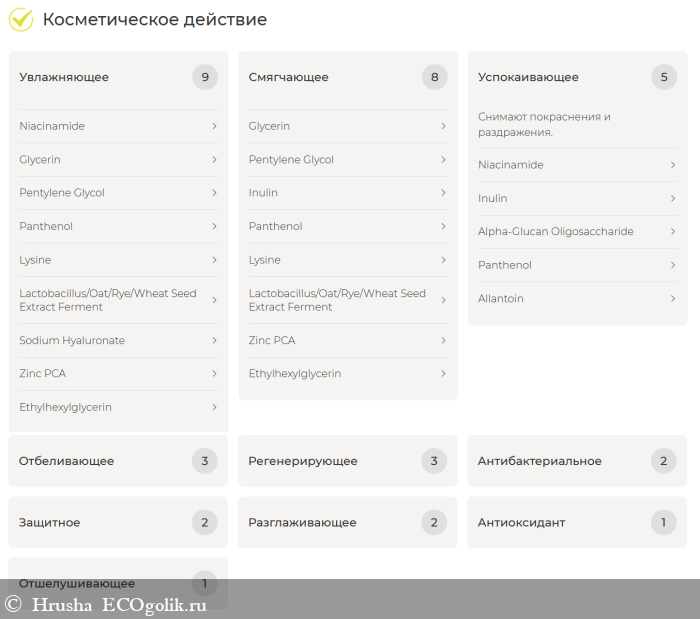Open Niacinamide in the Увлажняющее list
Image resolution: width=700 pixels, height=619 pixels.
(x=52, y=126)
